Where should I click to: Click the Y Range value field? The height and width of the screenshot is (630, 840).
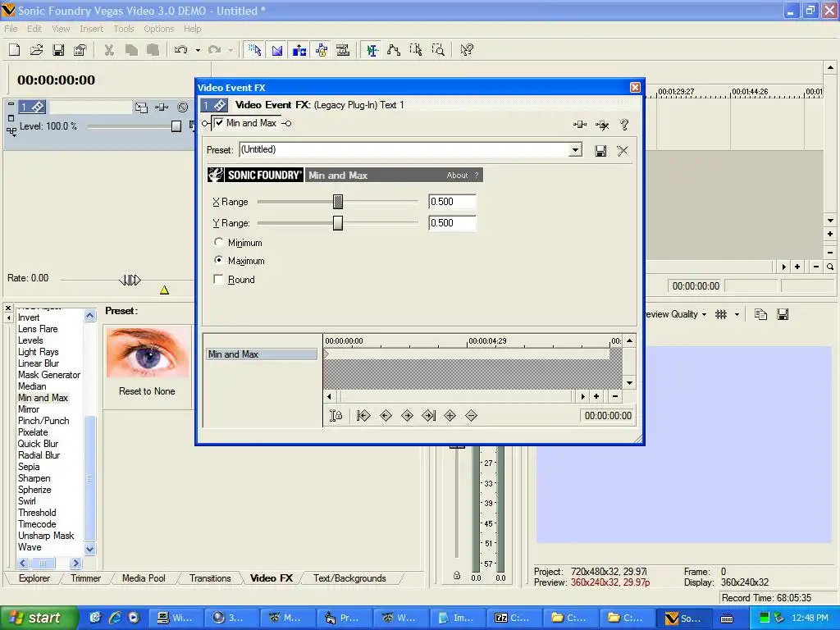point(452,223)
